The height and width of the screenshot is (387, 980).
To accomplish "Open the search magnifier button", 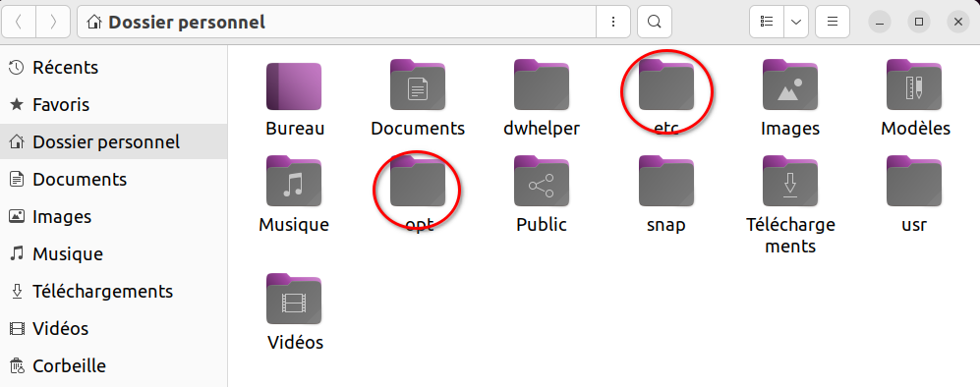I will tap(655, 22).
